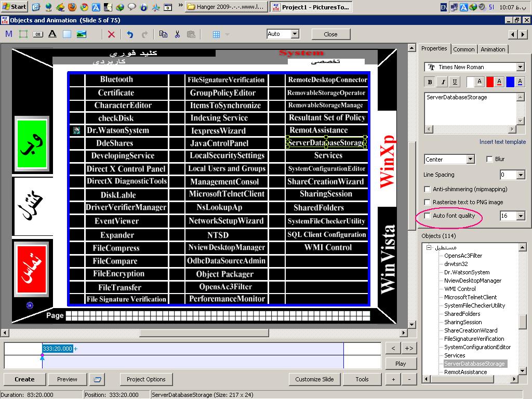Enable Anti-shimmering (mipmapping) option
Image resolution: width=532 pixels, height=399 pixels.
[x=428, y=189]
